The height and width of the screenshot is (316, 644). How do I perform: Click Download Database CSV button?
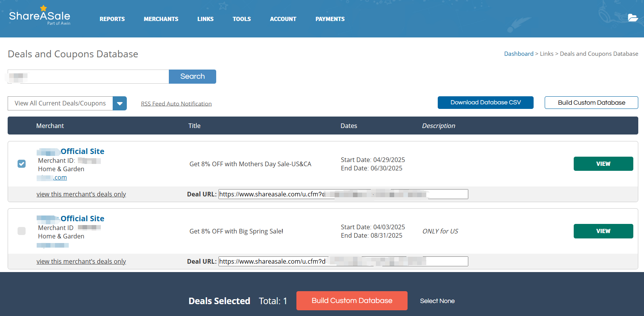coord(485,102)
